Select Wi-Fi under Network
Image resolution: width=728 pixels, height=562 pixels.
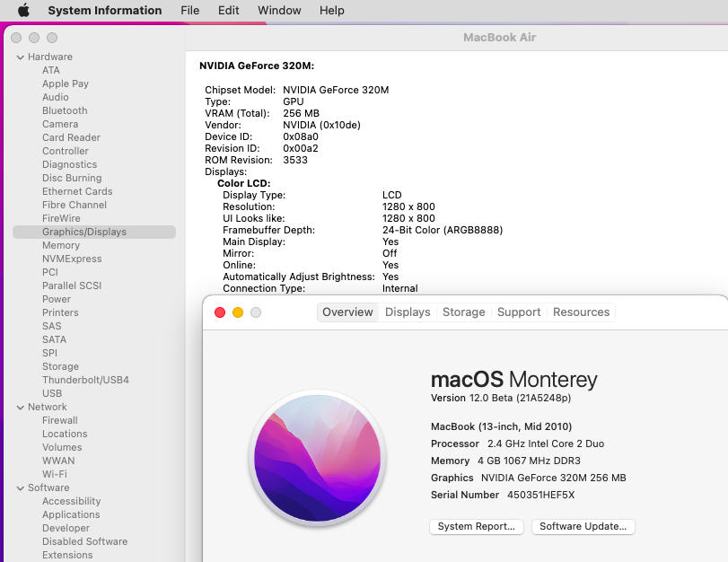[55, 474]
